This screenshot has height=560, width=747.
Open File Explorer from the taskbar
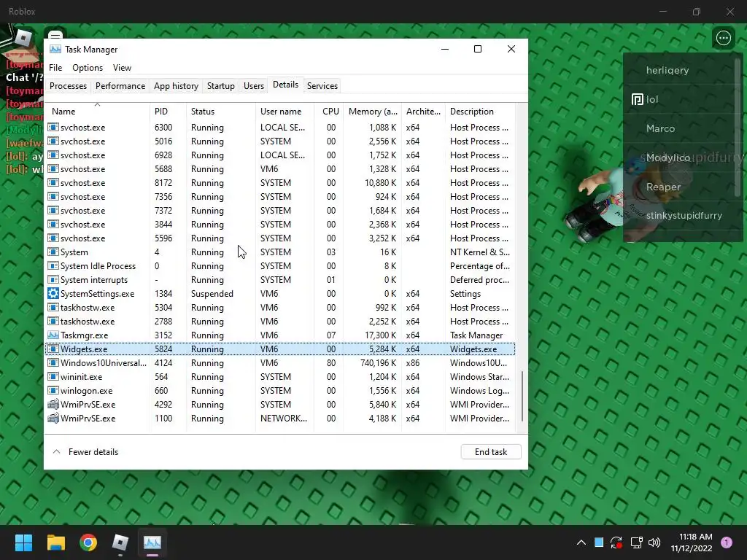(x=55, y=542)
